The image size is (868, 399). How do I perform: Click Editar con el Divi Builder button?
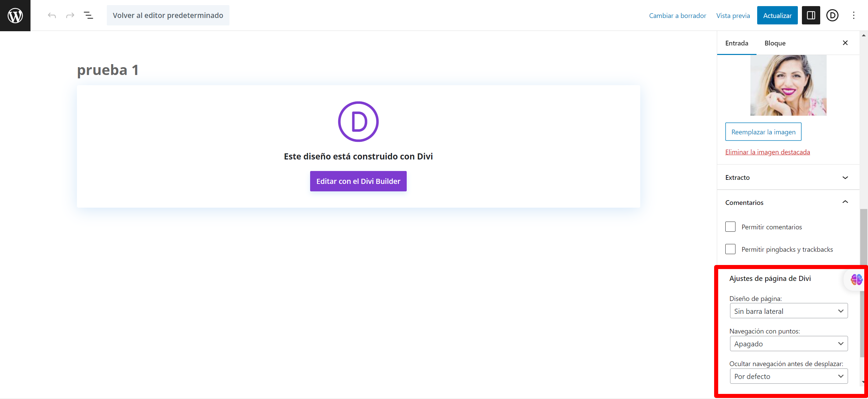click(x=358, y=181)
